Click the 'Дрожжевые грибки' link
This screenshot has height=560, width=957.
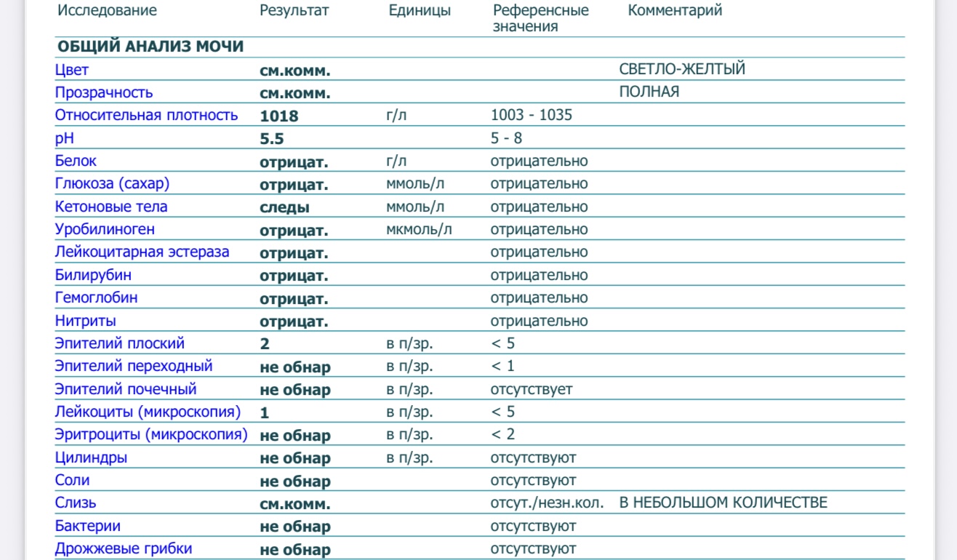(x=124, y=548)
